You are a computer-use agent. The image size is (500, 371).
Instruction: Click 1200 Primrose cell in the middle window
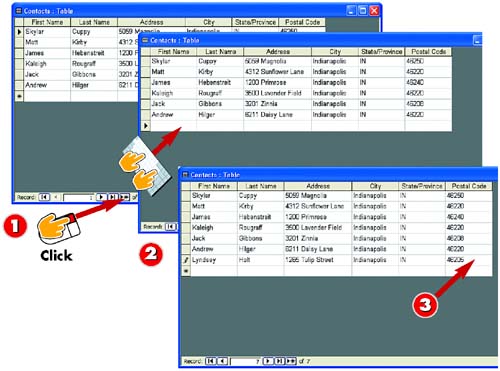click(278, 83)
